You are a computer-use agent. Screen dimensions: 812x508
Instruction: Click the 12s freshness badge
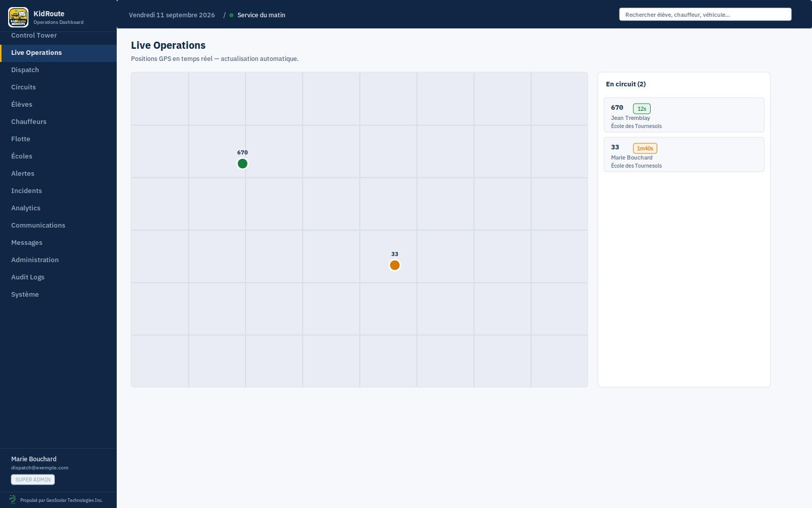(641, 109)
